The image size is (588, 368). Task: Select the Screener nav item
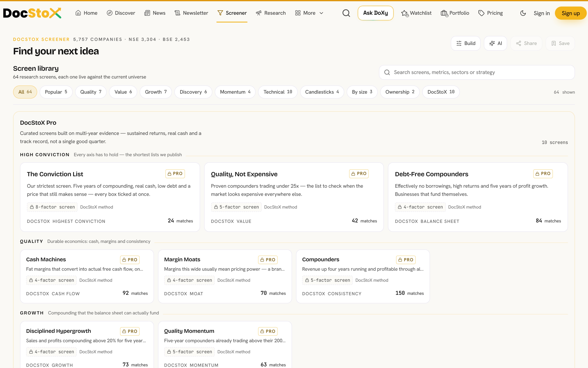click(232, 13)
